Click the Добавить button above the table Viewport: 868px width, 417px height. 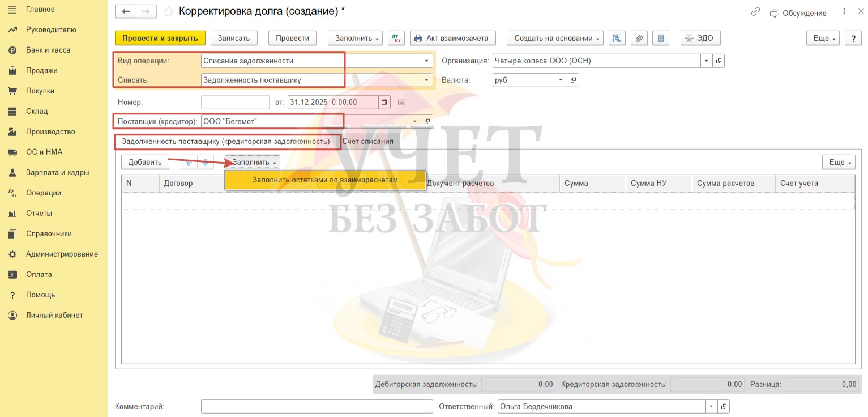coord(145,162)
